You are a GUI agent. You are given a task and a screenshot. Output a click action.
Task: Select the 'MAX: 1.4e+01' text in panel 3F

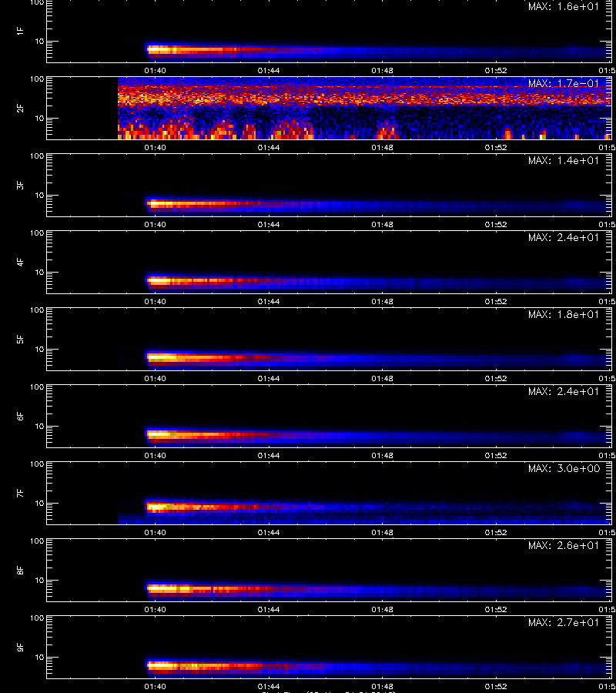click(564, 160)
